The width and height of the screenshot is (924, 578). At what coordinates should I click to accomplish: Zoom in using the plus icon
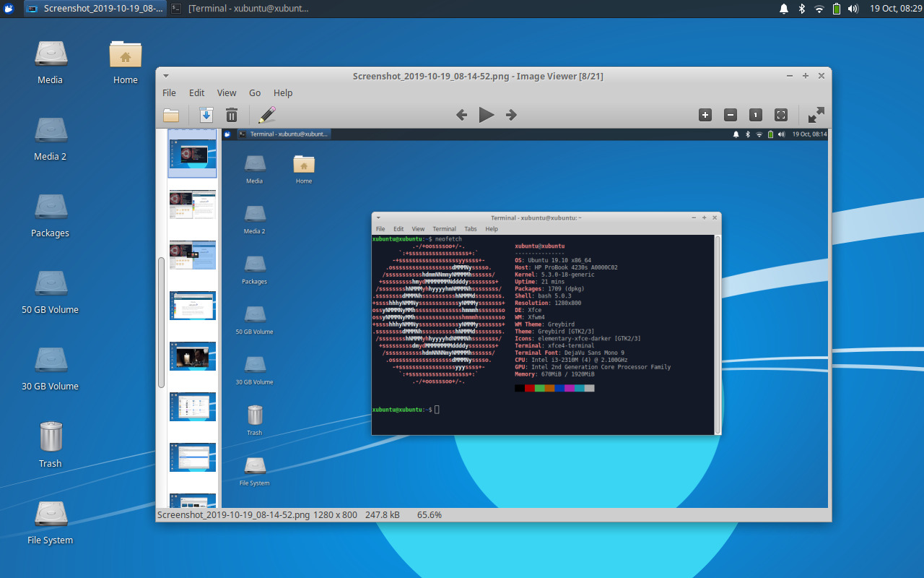(x=705, y=115)
